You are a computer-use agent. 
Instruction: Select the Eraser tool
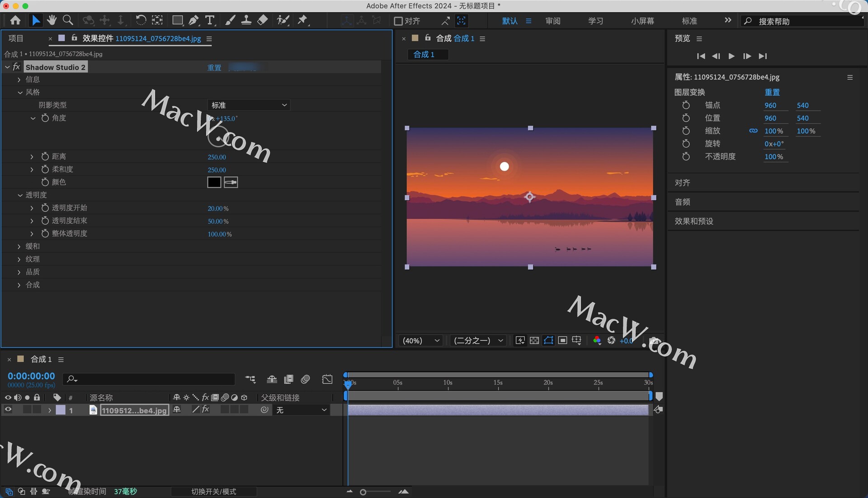[262, 20]
